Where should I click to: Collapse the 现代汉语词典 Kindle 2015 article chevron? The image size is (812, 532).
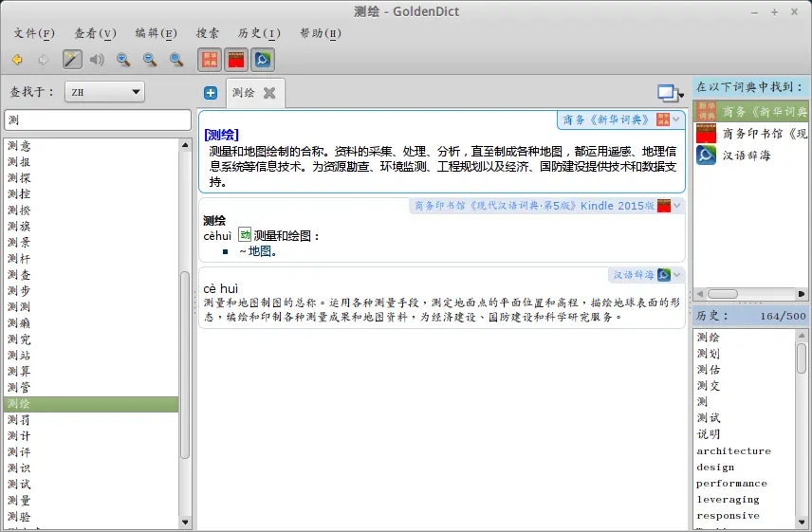coord(677,206)
